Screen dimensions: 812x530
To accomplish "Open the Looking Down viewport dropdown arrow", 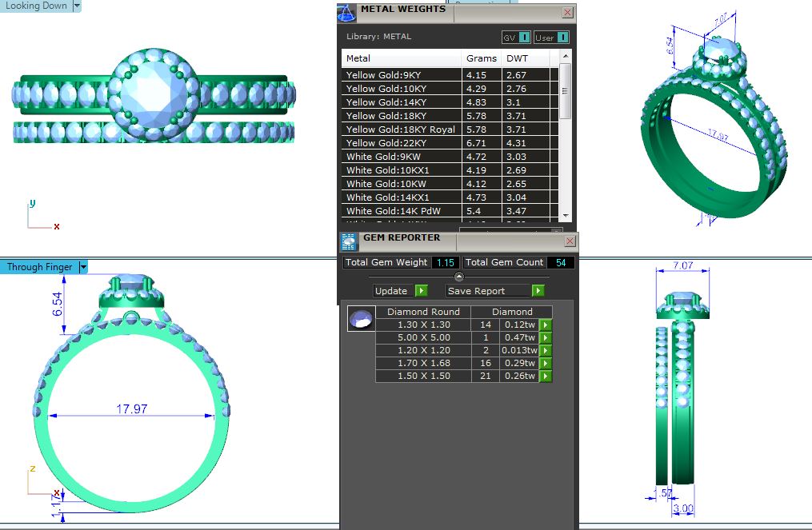I will pos(77,6).
